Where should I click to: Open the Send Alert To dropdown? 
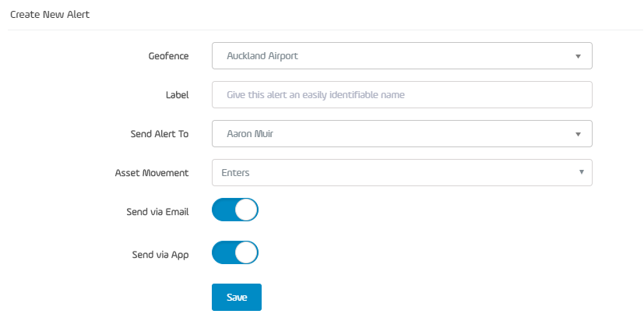(x=402, y=133)
